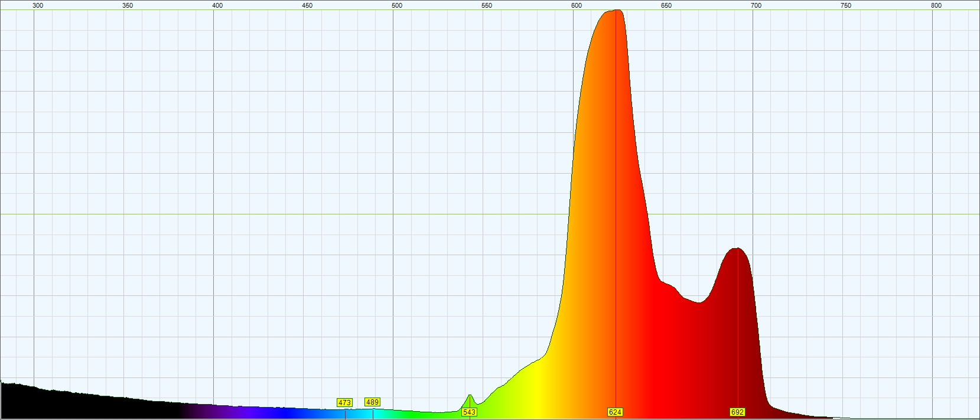Select the 750 axis tick label
The image size is (980, 420).
click(x=846, y=5)
